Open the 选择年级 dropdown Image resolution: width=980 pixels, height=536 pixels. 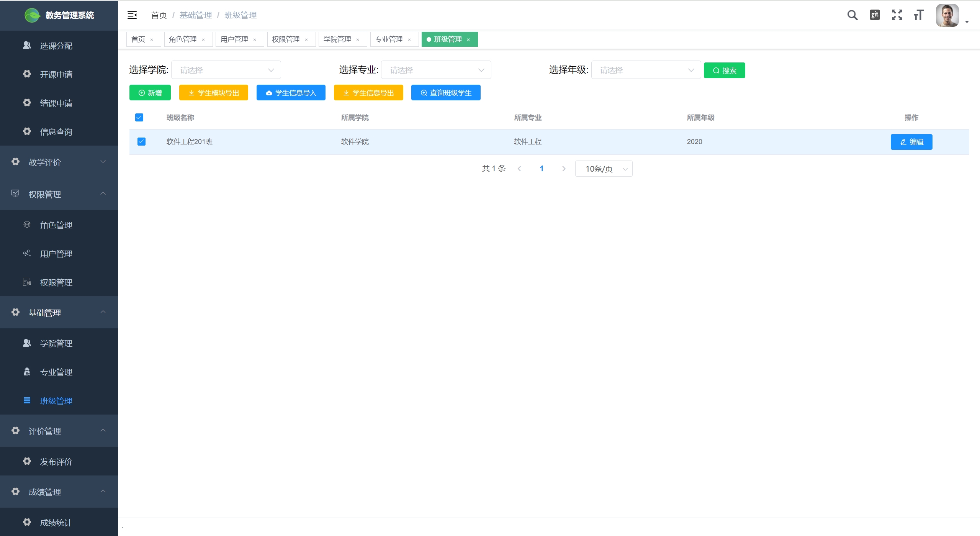coord(646,70)
